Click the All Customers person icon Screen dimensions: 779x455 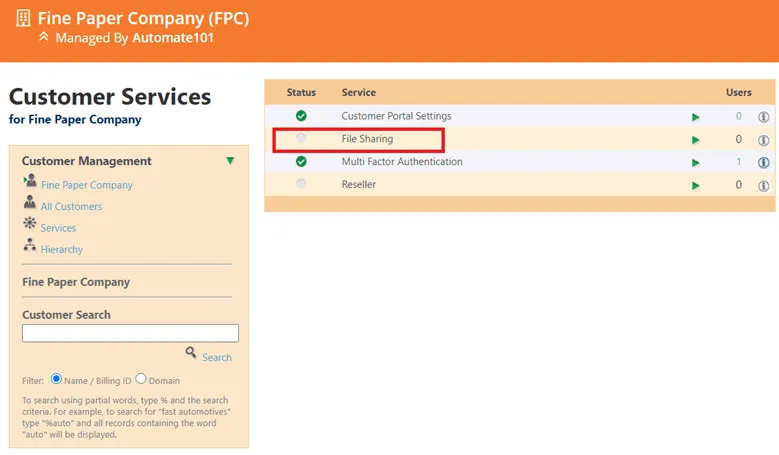click(30, 204)
